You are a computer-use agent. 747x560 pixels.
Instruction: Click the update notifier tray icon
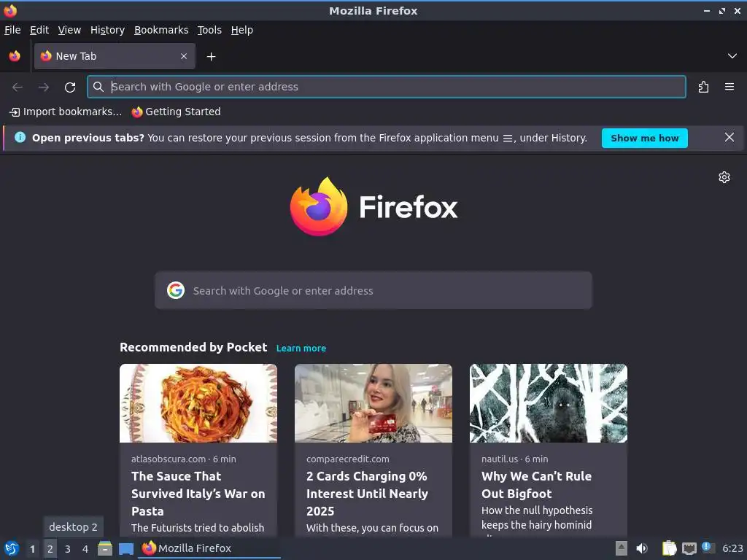(708, 548)
